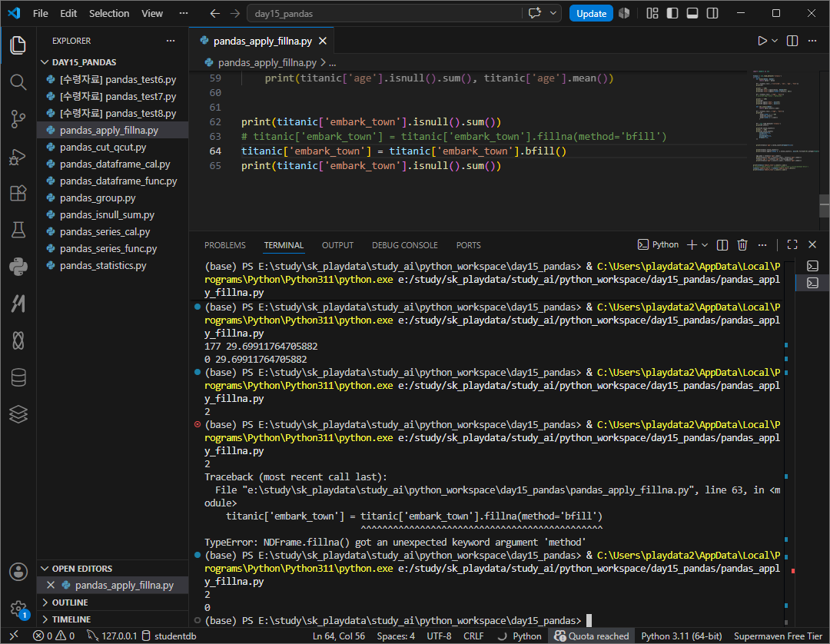
Task: Close the terminal panel
Action: pos(812,244)
